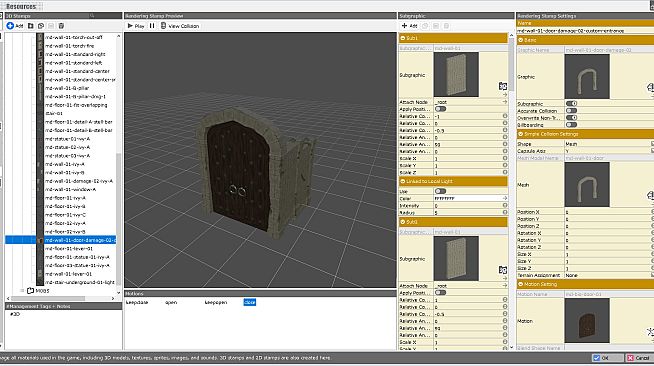Click the Sub1 Attach Node arrow icon
The height and width of the screenshot is (366, 654).
coord(505,102)
